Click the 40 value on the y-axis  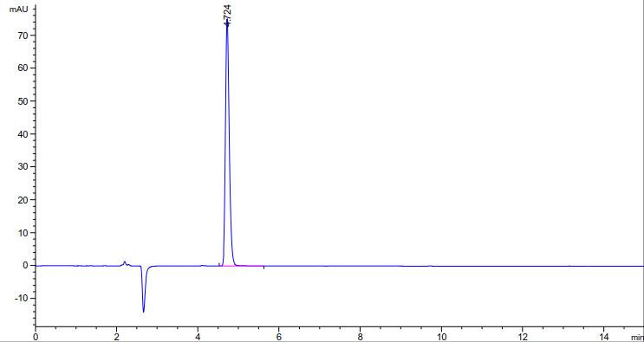[x=24, y=134]
